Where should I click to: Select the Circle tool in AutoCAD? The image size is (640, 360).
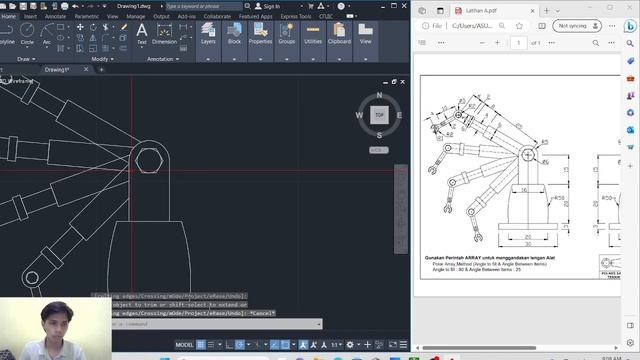[x=27, y=33]
